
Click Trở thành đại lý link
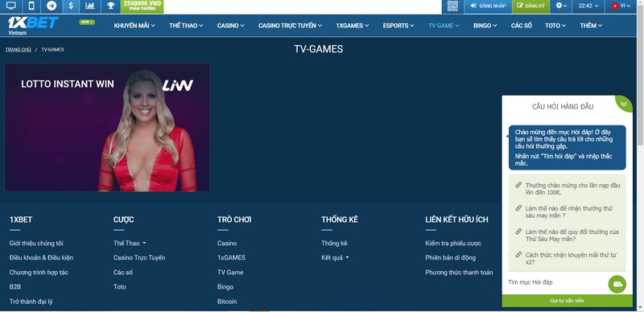(31, 302)
